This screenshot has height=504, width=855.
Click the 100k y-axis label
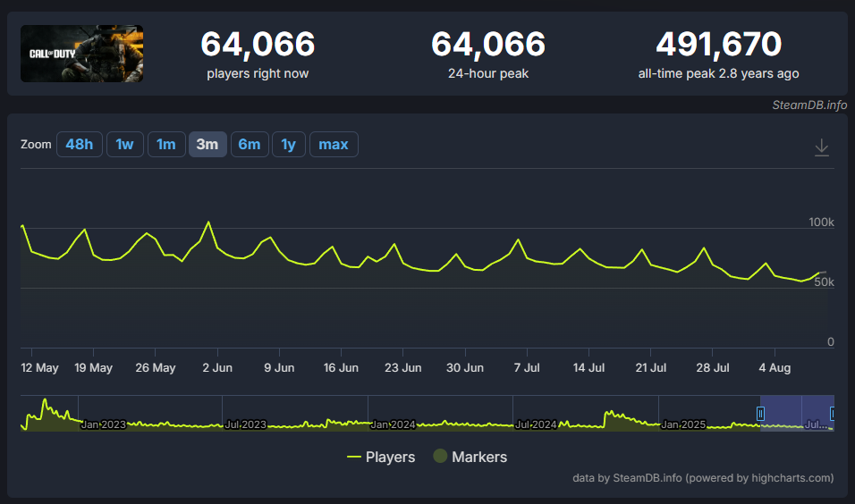click(821, 222)
